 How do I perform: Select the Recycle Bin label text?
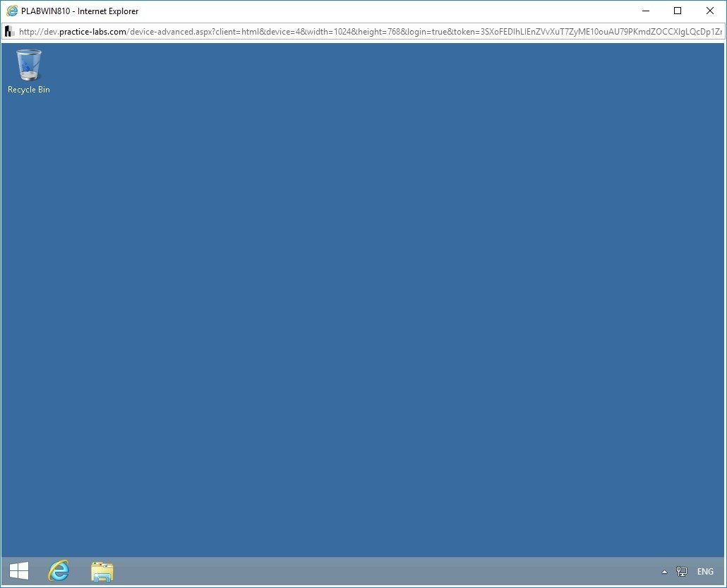[x=28, y=90]
